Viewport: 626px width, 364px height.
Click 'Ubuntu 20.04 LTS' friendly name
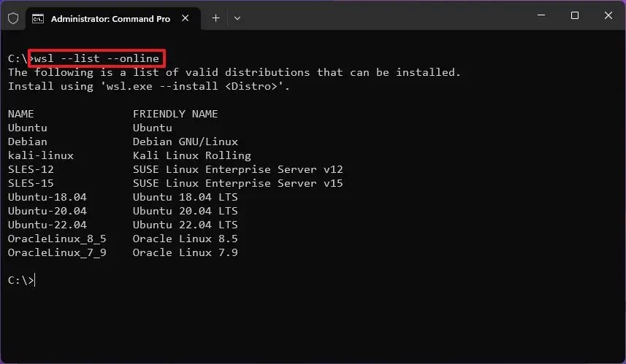coord(186,211)
